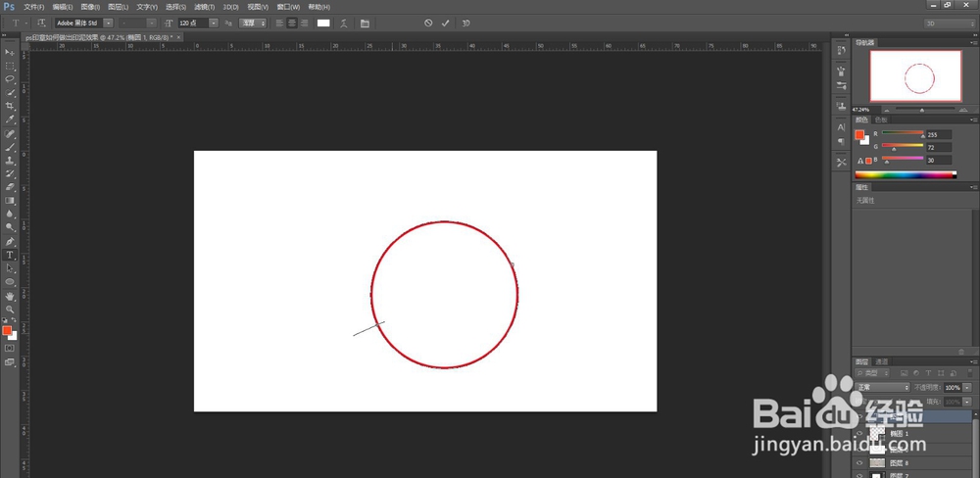The image size is (980, 478).
Task: Adjust the R color slider
Action: coord(903,134)
